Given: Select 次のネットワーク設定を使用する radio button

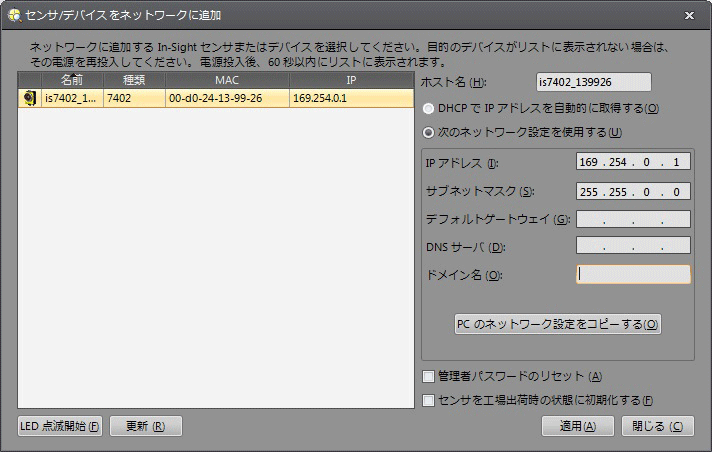Looking at the screenshot, I should (x=429, y=132).
